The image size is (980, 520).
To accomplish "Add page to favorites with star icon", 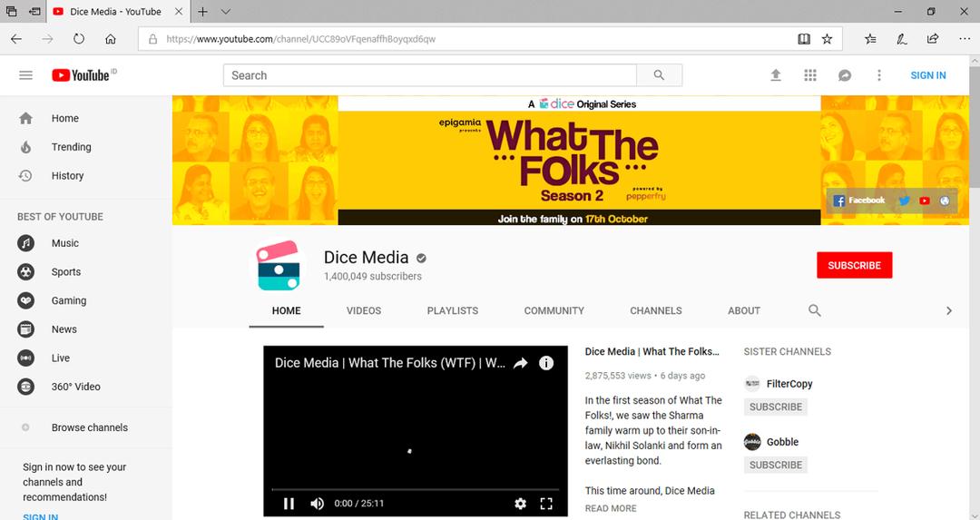I will point(827,39).
